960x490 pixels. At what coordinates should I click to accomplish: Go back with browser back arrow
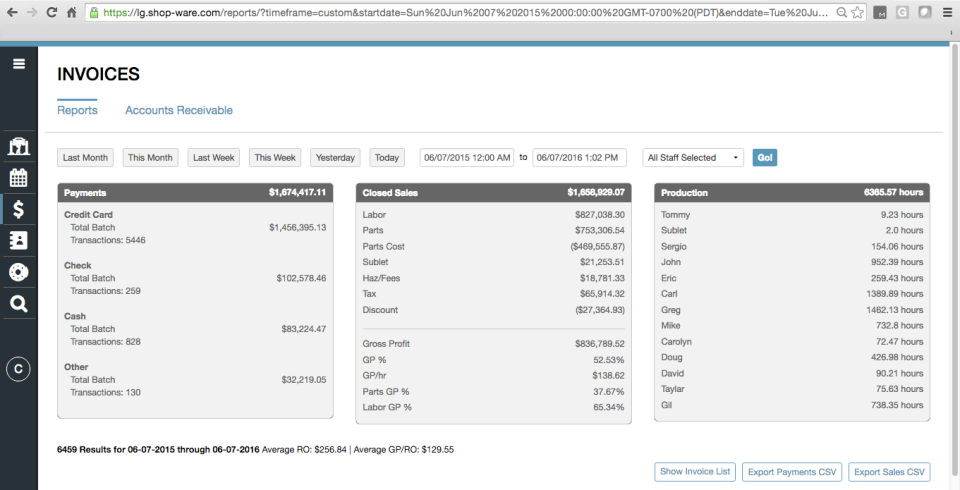point(12,12)
